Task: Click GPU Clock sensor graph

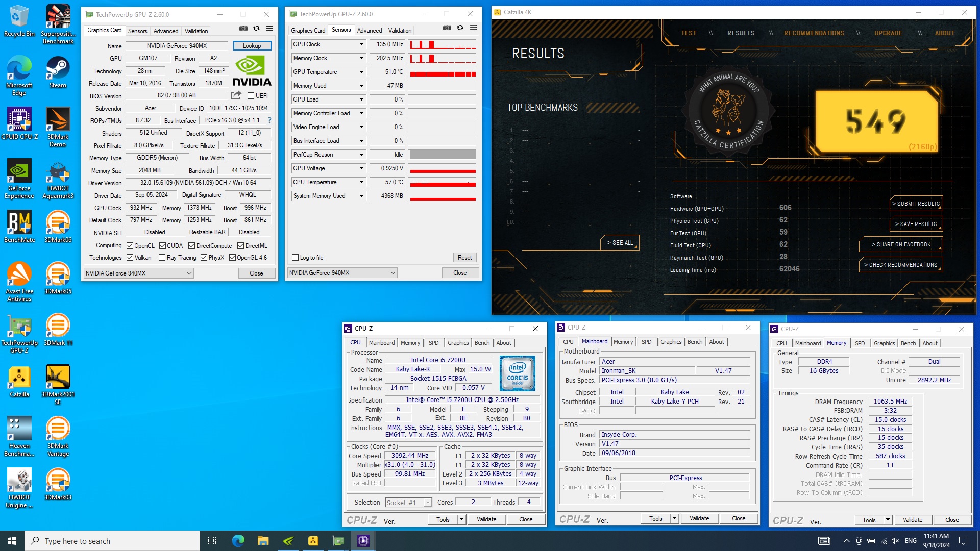Action: 443,44
